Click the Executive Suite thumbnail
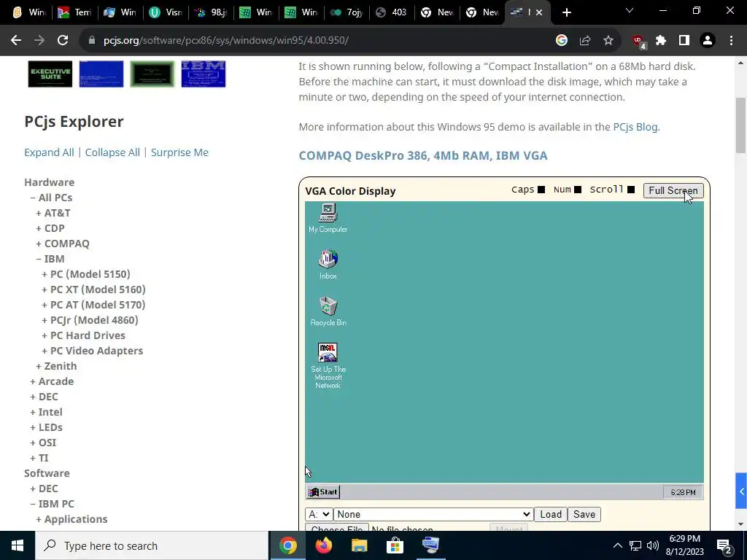The image size is (747, 560). click(50, 74)
